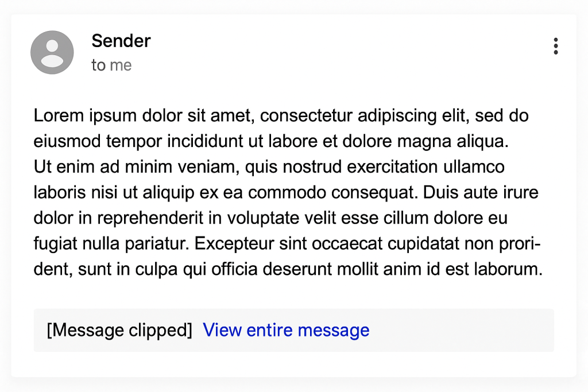588x392 pixels.
Task: Click the line beginning "fugiat nulla pariatur"
Action: pos(287,244)
